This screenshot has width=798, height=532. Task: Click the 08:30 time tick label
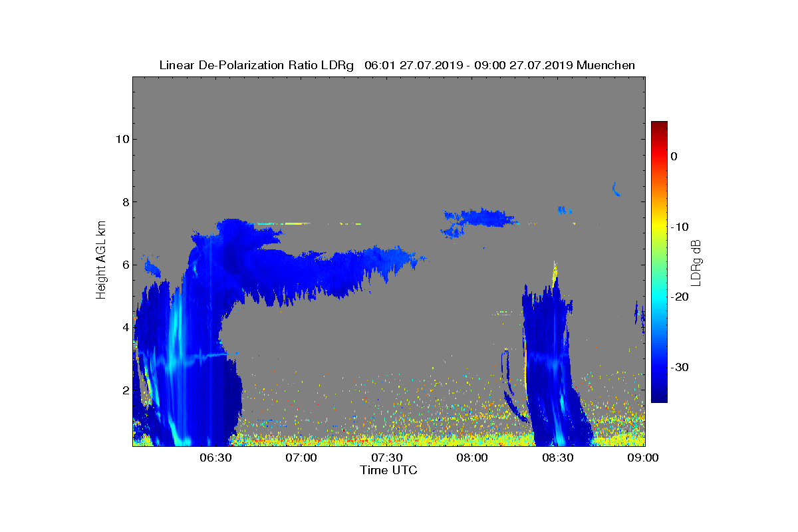point(558,458)
